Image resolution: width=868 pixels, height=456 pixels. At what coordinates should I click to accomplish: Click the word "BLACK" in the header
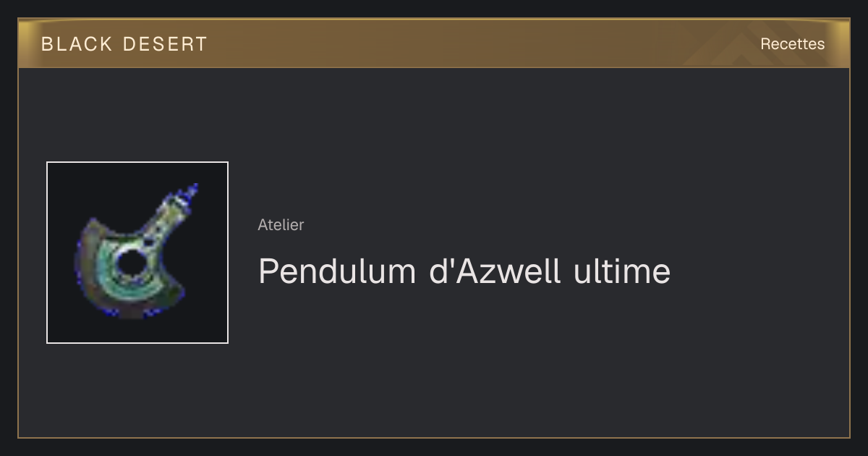pyautogui.click(x=77, y=44)
